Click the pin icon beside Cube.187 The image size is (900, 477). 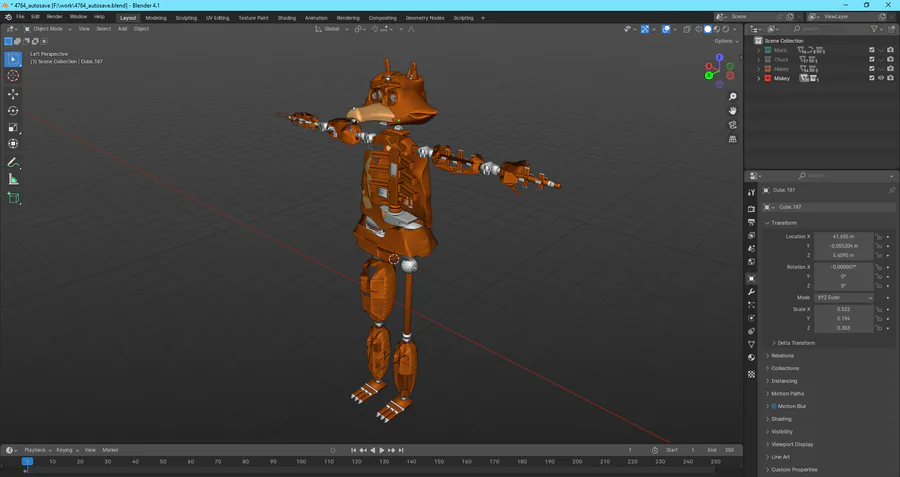(x=891, y=190)
